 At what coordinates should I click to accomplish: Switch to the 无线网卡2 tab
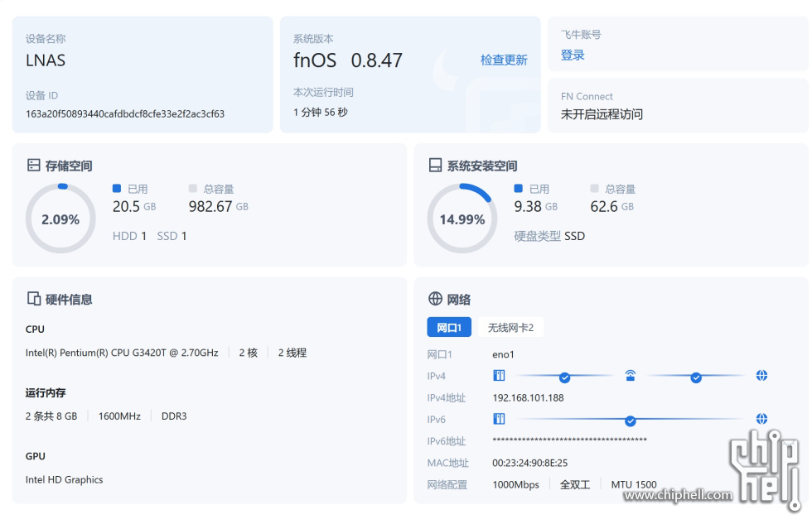(x=510, y=327)
